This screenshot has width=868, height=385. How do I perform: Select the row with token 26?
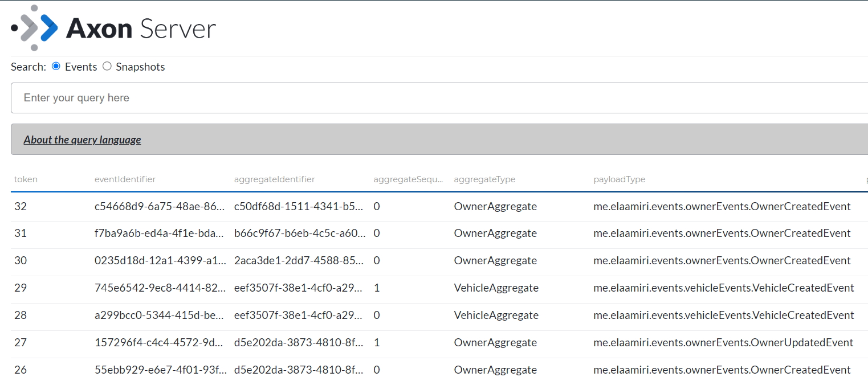(x=439, y=370)
